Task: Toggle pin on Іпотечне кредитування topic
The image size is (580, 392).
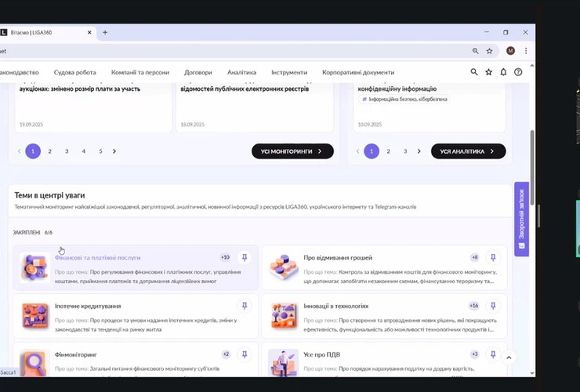Action: click(x=244, y=306)
